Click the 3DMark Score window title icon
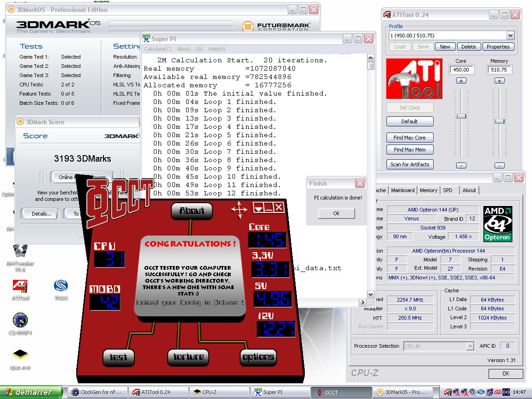The width and height of the screenshot is (532, 399). 20,122
